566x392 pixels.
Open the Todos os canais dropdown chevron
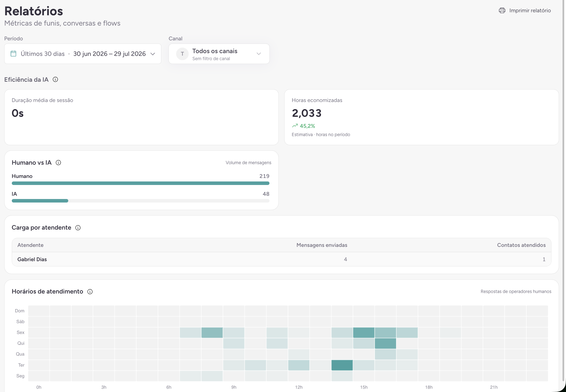click(259, 54)
